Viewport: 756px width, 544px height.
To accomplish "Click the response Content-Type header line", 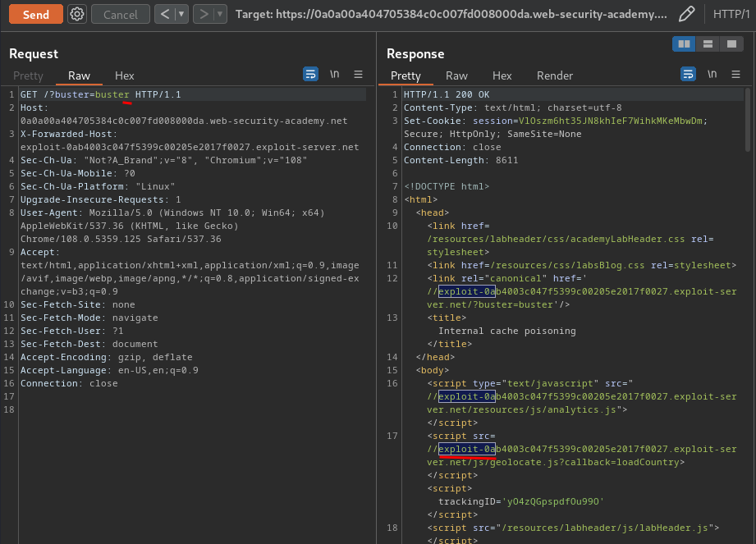I will (512, 107).
